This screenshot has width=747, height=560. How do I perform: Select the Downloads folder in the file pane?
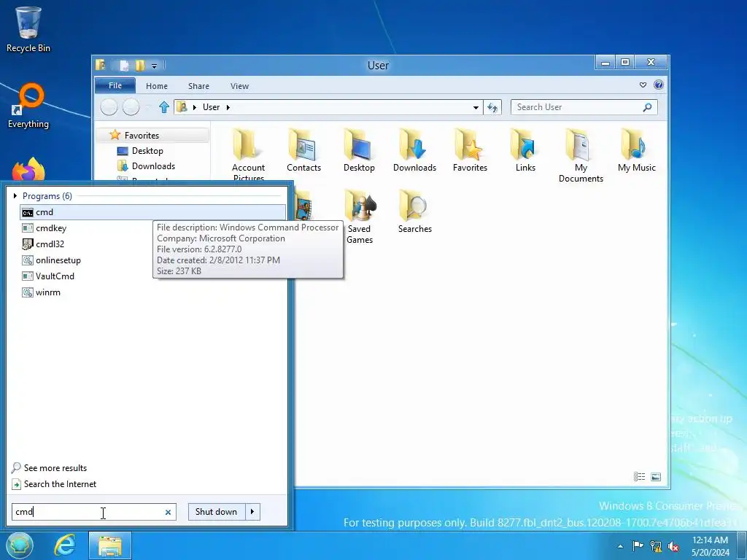[x=414, y=150]
